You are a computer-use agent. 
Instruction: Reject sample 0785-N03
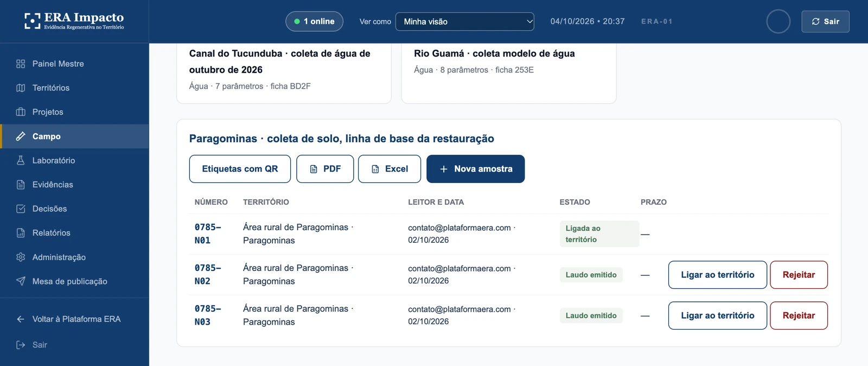point(799,315)
